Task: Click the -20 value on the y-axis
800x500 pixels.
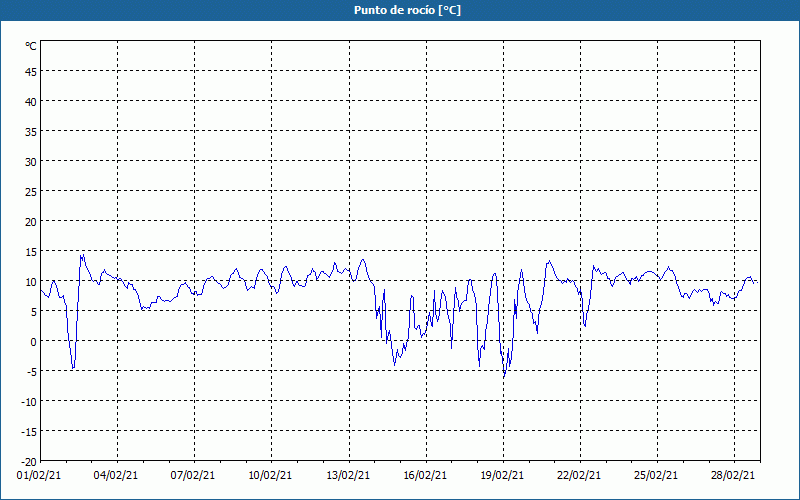Action: 29,462
